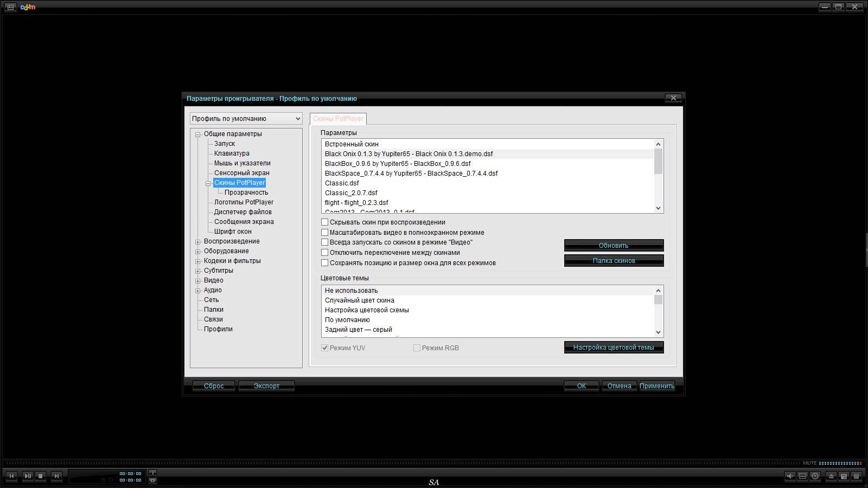Screen dimensions: 868x488
Task: Select 'Клавиатура' in settings tree
Action: [232, 153]
